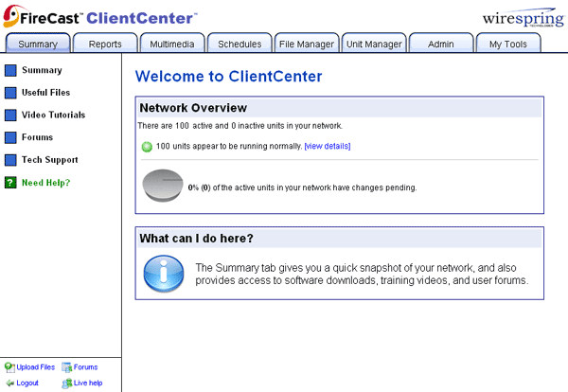Open the Reports tab
Screen dimensions: 568x392
105,44
